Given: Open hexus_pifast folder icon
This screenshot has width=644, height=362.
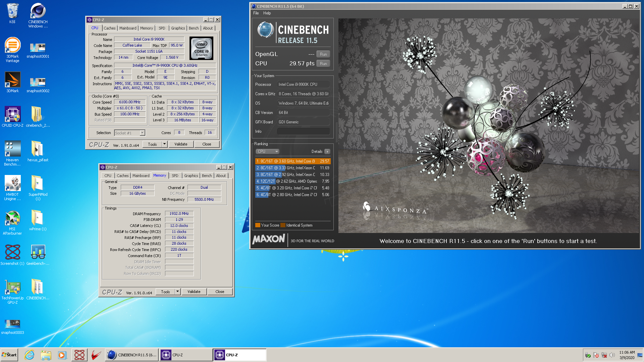Looking at the screenshot, I should (x=38, y=151).
